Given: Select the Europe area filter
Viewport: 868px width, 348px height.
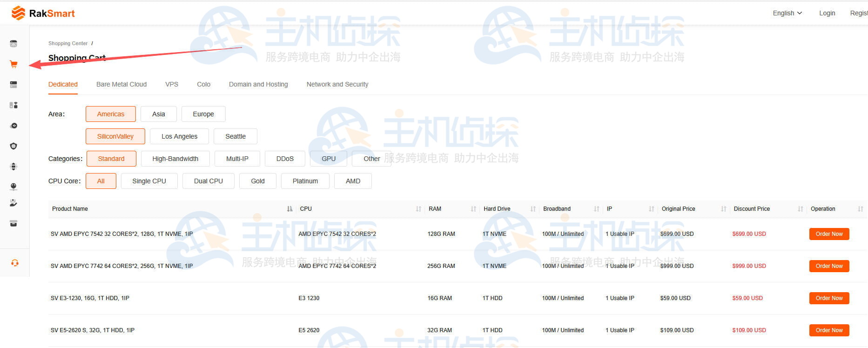Looking at the screenshot, I should tap(203, 114).
